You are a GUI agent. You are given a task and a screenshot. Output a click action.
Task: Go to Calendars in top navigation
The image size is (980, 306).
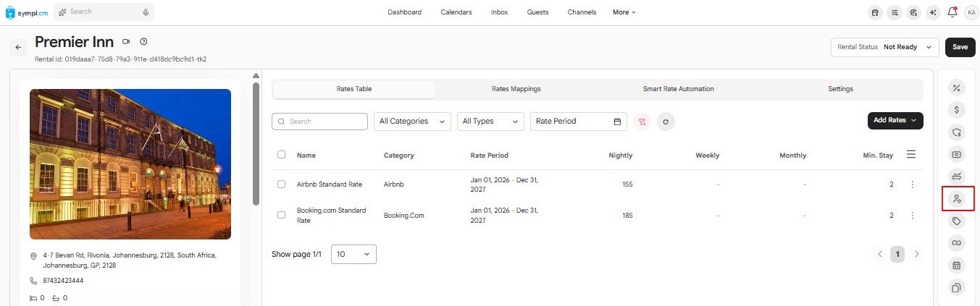(x=456, y=12)
